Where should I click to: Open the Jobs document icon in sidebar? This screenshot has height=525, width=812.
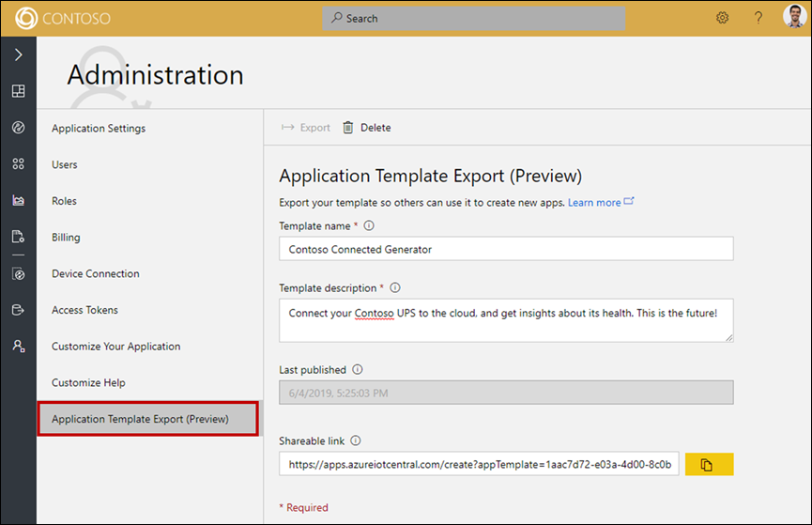point(19,237)
